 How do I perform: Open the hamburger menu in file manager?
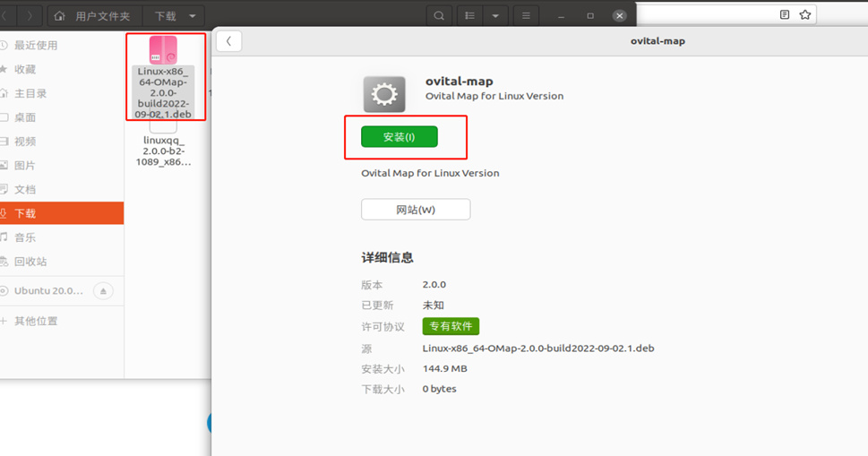coord(526,16)
